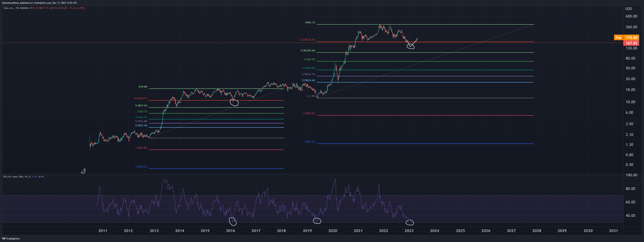Click the 100.00 RSI axis label
Image resolution: width=644 pixels, height=242 pixels.
click(631, 175)
